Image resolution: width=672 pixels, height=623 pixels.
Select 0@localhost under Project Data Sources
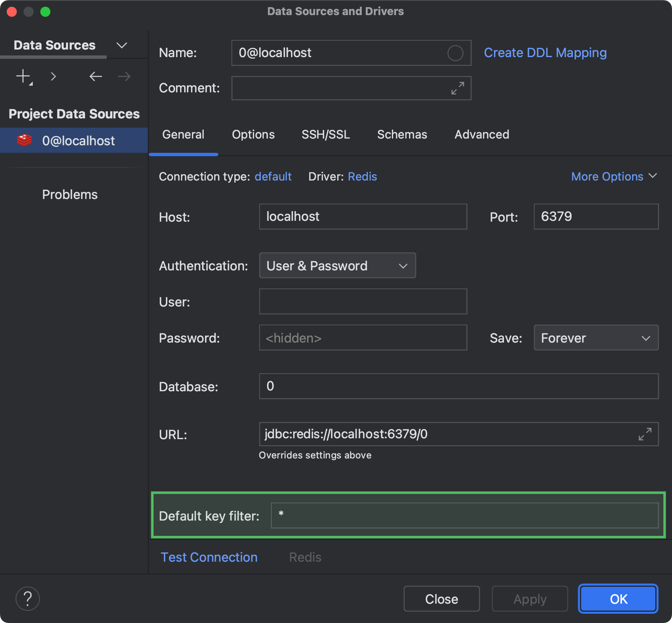click(79, 140)
